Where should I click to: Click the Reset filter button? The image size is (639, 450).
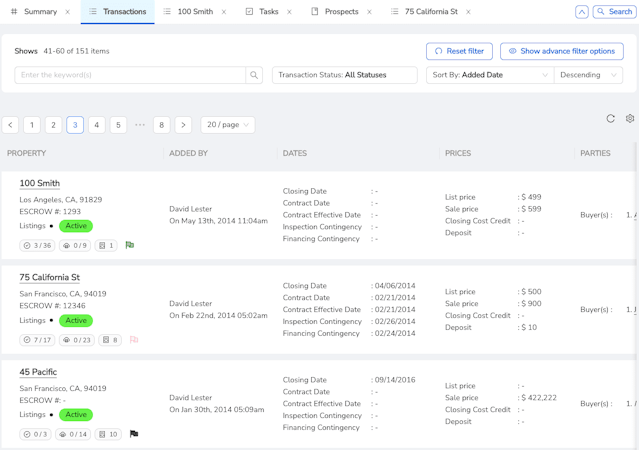(459, 51)
